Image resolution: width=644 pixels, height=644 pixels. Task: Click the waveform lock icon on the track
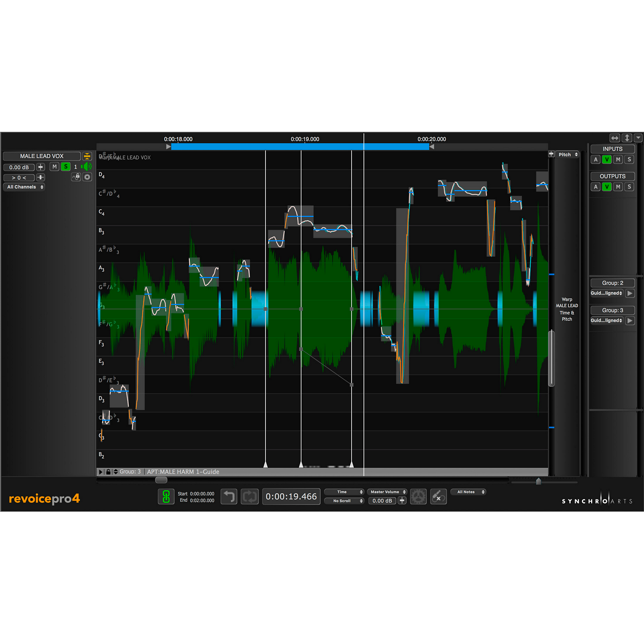[x=76, y=177]
